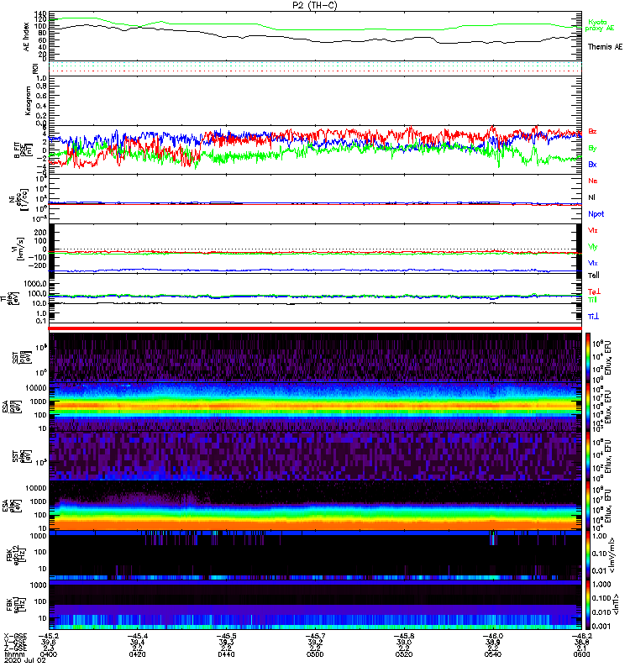Click the "2020 Jul 02" date label
Viewport: 630px width, 672px height.
tap(25, 660)
